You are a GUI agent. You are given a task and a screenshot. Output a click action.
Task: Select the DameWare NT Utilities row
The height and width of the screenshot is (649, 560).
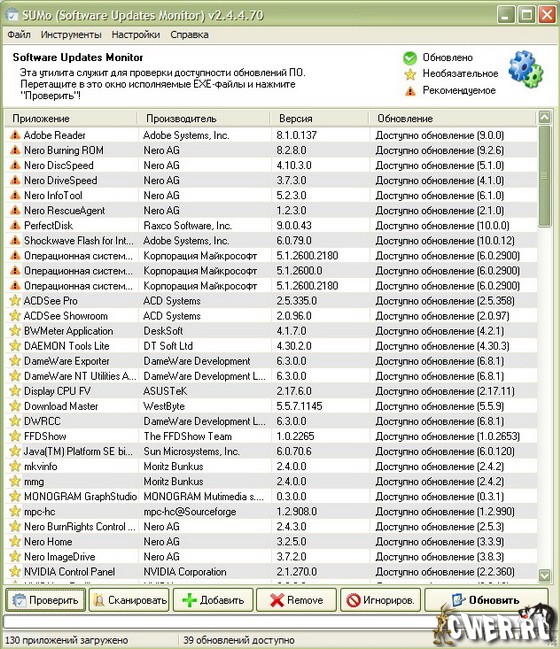(271, 376)
